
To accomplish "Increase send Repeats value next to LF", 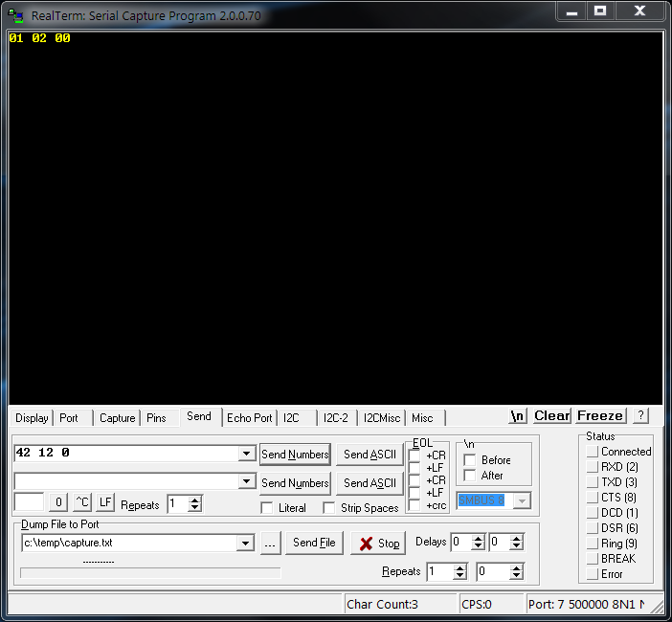I will 195,500.
